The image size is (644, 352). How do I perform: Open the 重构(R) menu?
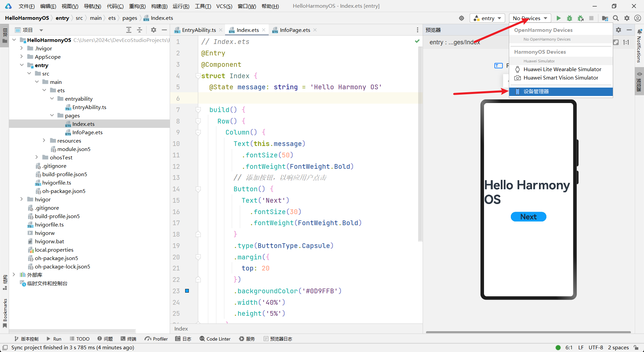click(x=137, y=6)
